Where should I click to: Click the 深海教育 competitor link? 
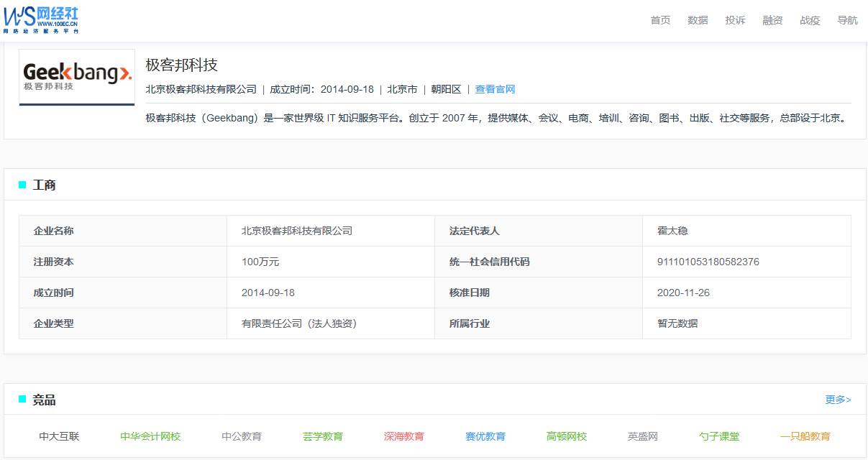404,436
